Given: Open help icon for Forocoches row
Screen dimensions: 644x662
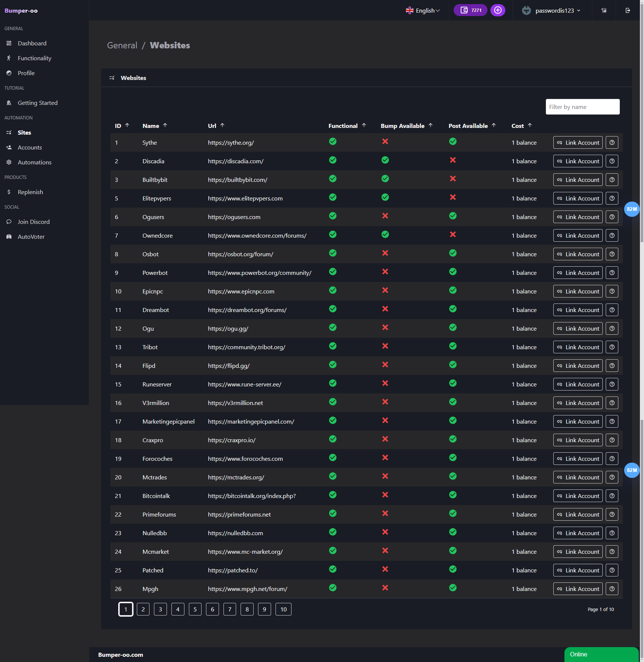Looking at the screenshot, I should [x=612, y=459].
